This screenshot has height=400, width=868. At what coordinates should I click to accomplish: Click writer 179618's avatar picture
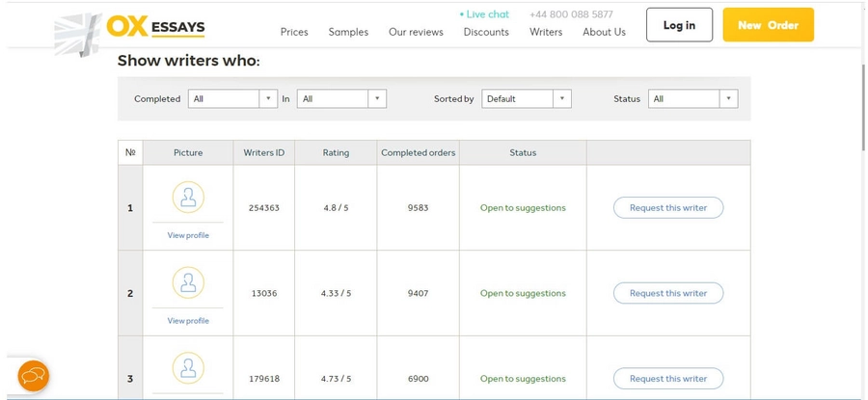[x=188, y=368]
